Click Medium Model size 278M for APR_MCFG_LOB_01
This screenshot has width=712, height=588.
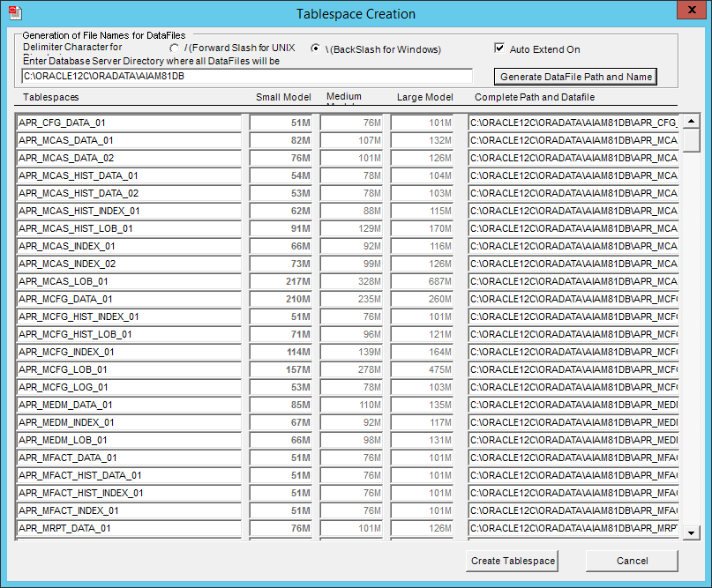pos(351,369)
